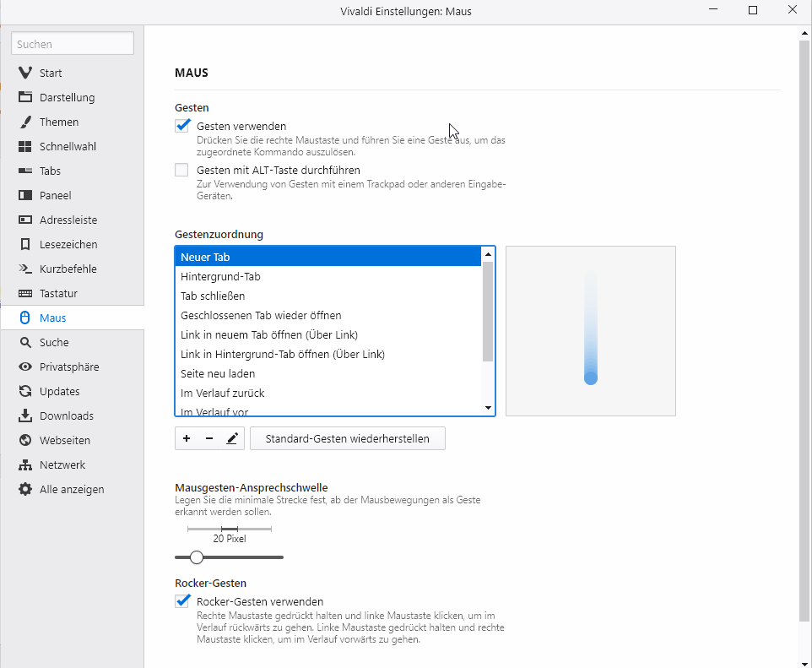Click gesture list scroll-up arrow

pyautogui.click(x=488, y=254)
